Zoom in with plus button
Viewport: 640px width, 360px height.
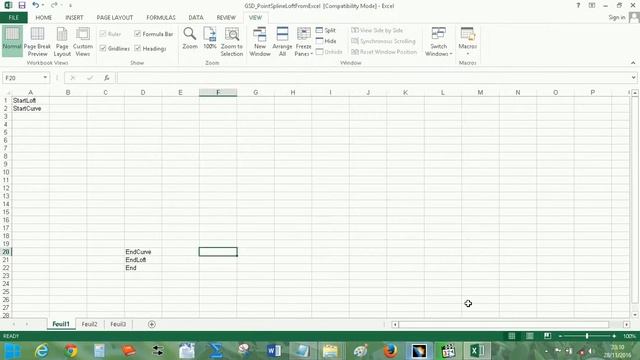tap(614, 336)
